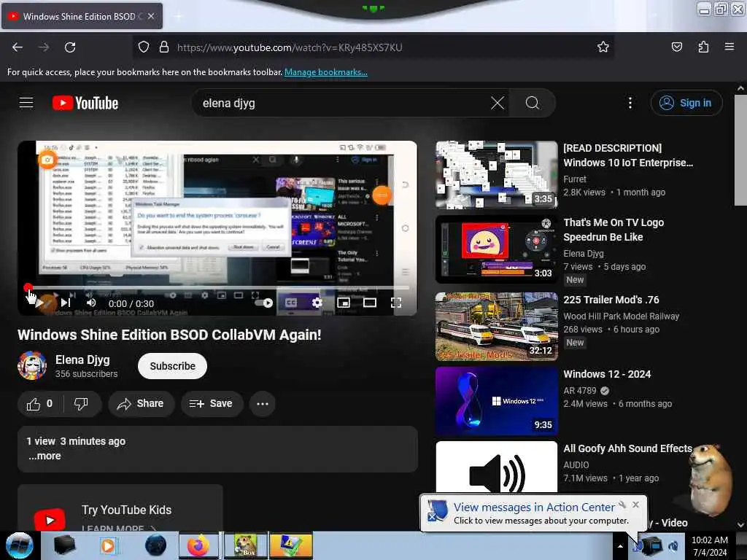This screenshot has width=747, height=560.
Task: Seek on the video progress bar
Action: (217, 287)
